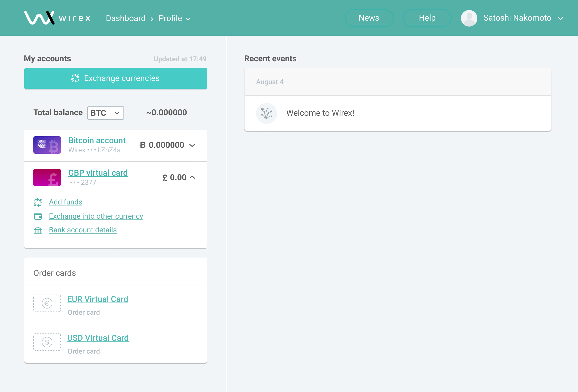Click the Wirex logo
Image resolution: width=578 pixels, height=392 pixels.
(x=57, y=18)
